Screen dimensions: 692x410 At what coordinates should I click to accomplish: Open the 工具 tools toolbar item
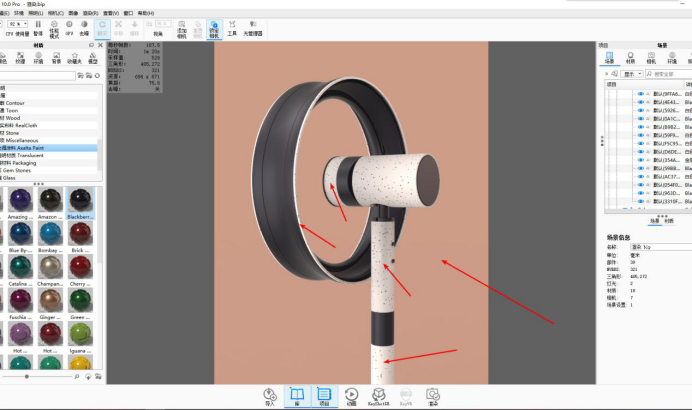[x=232, y=28]
